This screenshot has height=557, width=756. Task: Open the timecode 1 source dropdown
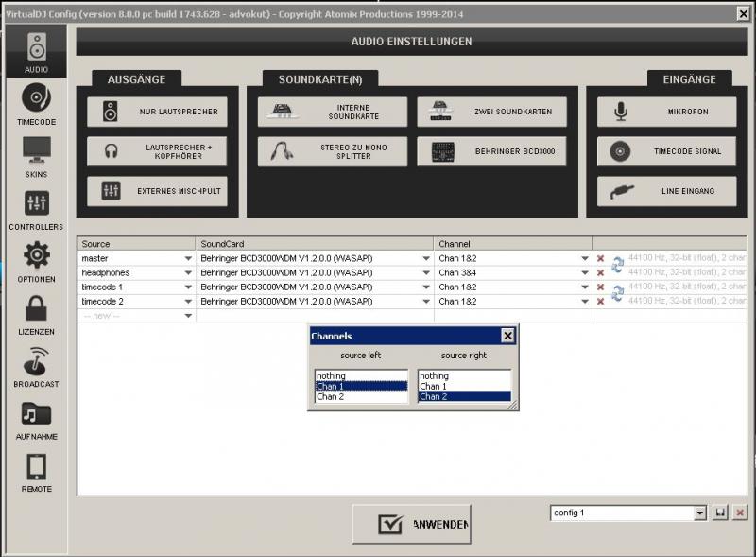188,287
